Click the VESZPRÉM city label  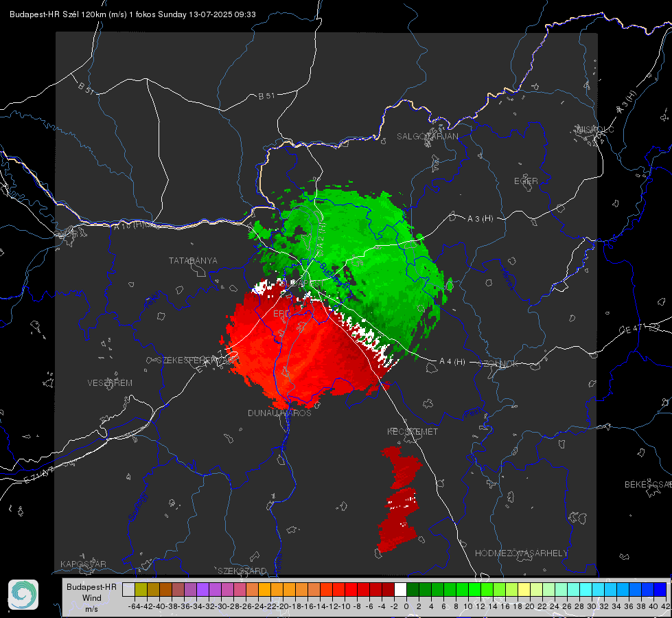110,382
